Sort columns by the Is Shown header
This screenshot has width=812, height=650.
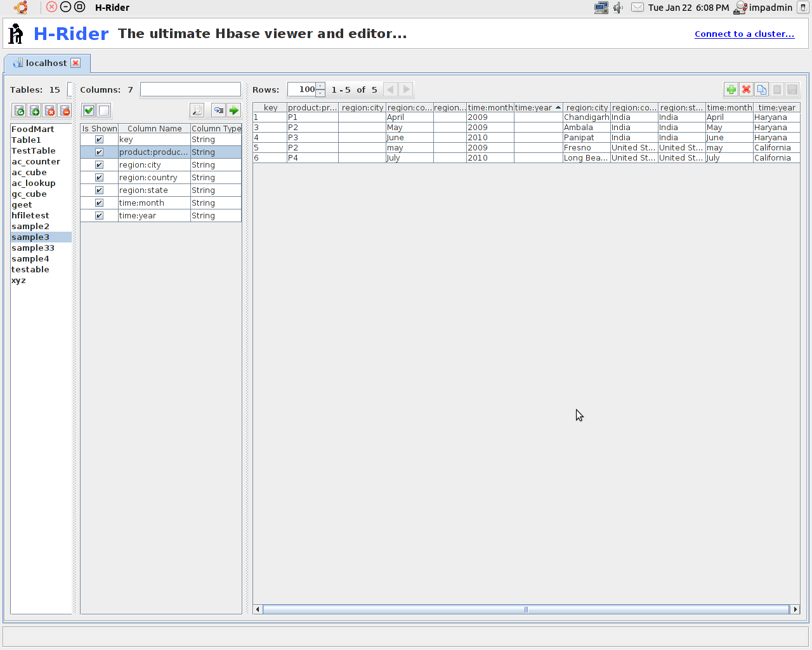click(100, 128)
